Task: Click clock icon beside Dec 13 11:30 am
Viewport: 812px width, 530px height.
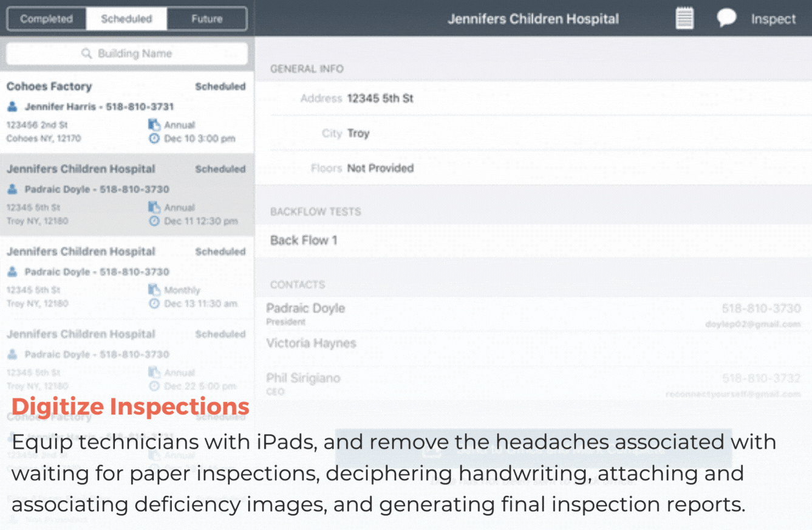Action: 154,303
